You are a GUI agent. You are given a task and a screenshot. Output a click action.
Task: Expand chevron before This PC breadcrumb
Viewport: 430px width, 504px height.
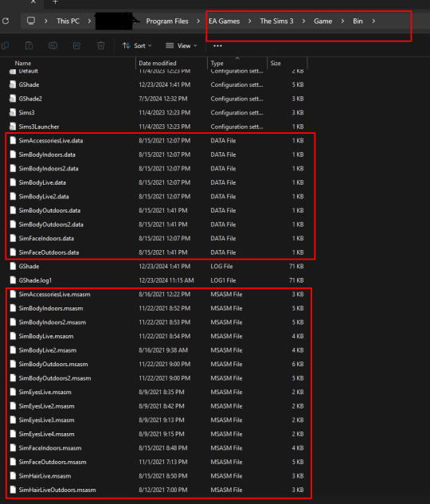pos(46,21)
